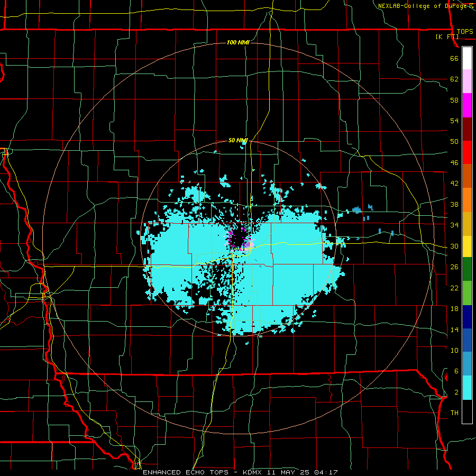
Task: Pick the gold legend swatch
Action: (467, 224)
